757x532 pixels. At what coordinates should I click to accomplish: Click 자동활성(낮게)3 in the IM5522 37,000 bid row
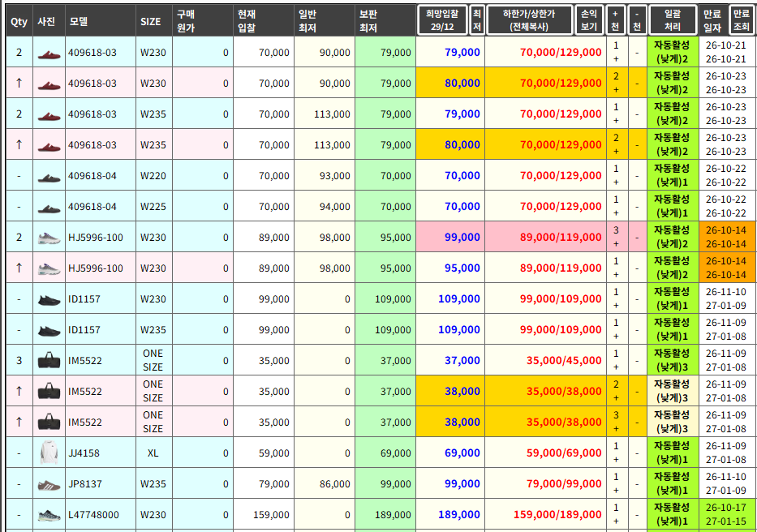(x=672, y=361)
